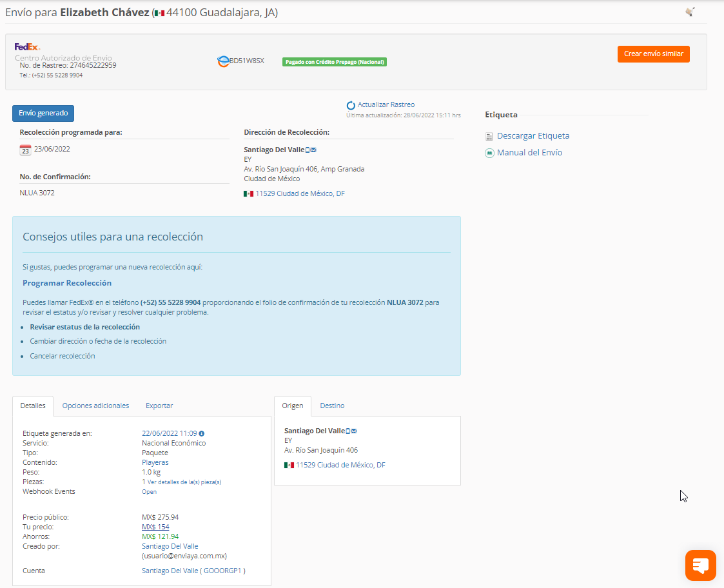Select the Exportar tab
The height and width of the screenshot is (588, 724).
(x=159, y=406)
